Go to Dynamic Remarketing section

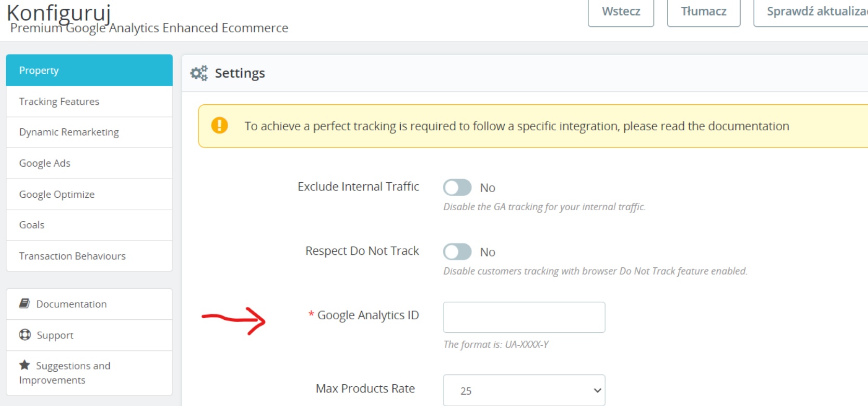click(89, 132)
